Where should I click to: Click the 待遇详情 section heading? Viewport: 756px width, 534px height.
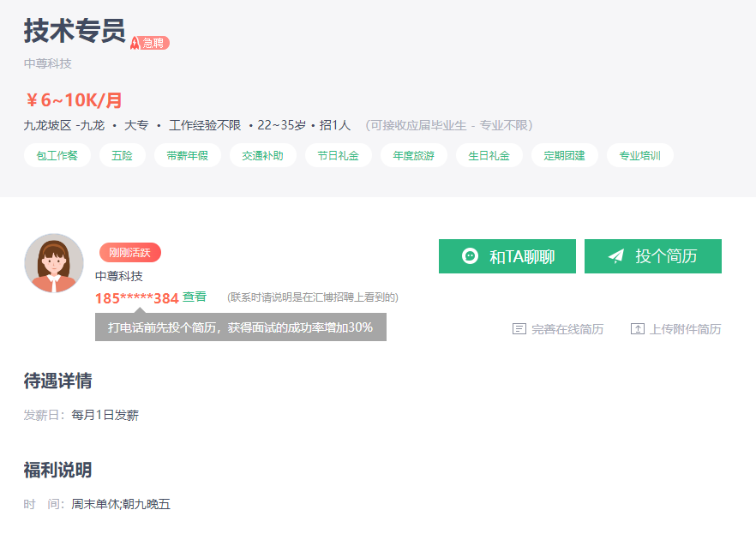coord(58,381)
